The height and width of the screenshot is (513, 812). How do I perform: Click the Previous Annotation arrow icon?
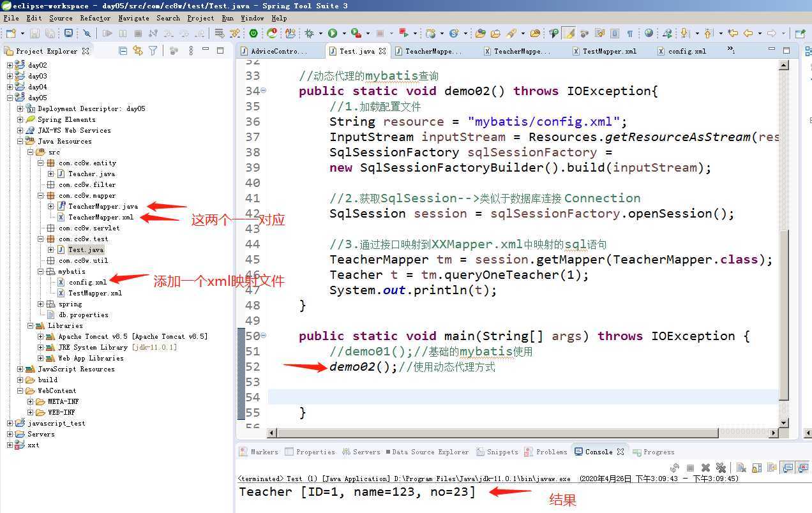[x=707, y=33]
